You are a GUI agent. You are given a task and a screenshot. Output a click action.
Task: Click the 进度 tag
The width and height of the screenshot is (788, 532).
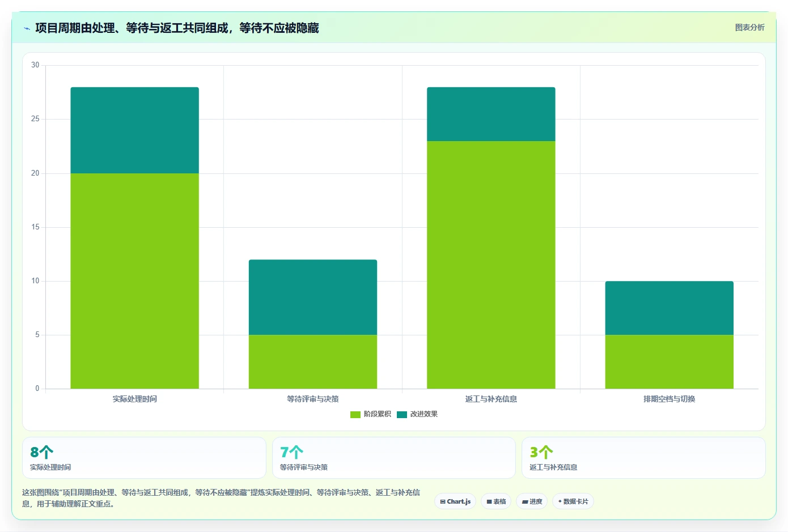532,501
